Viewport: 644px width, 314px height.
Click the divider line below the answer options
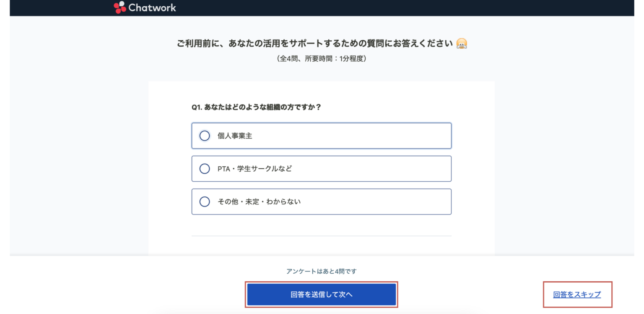321,236
